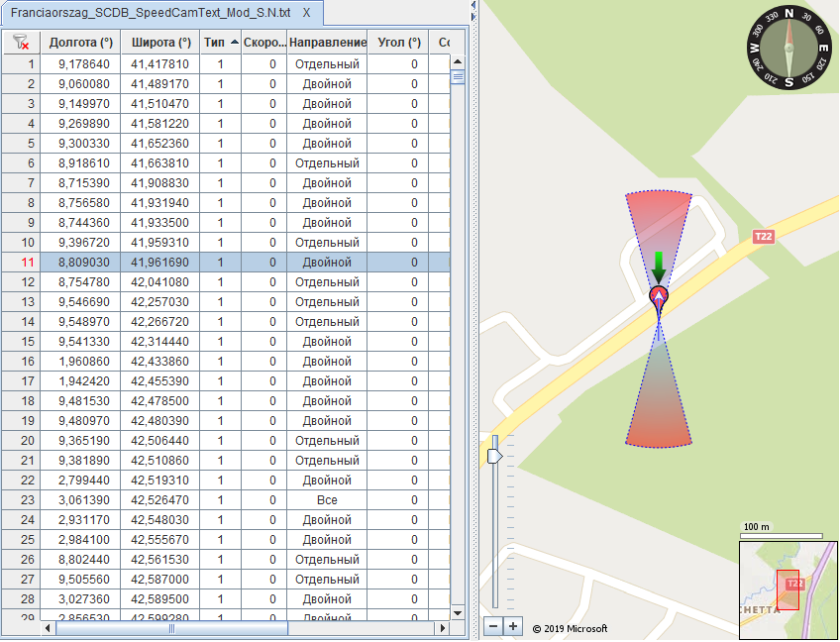Screen dimensions: 840x642
Task: Click longitude cell 9,149970
Action: pos(80,104)
